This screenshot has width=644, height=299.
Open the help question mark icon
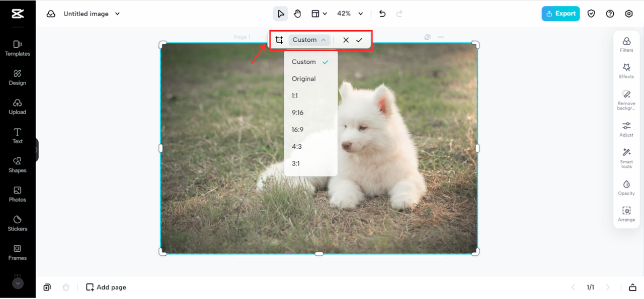point(610,14)
